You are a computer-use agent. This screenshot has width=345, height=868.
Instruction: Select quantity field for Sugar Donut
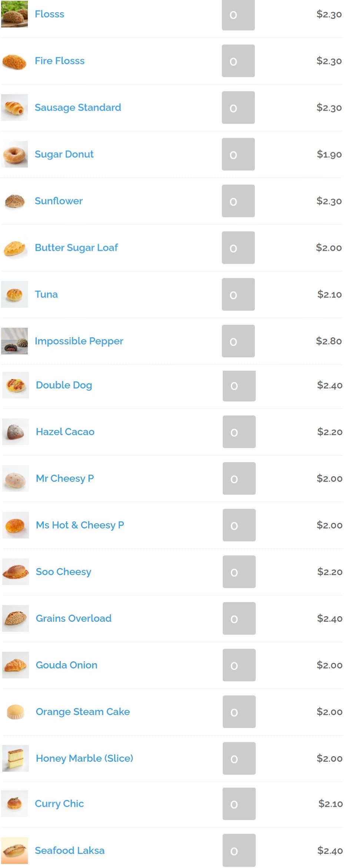(238, 154)
